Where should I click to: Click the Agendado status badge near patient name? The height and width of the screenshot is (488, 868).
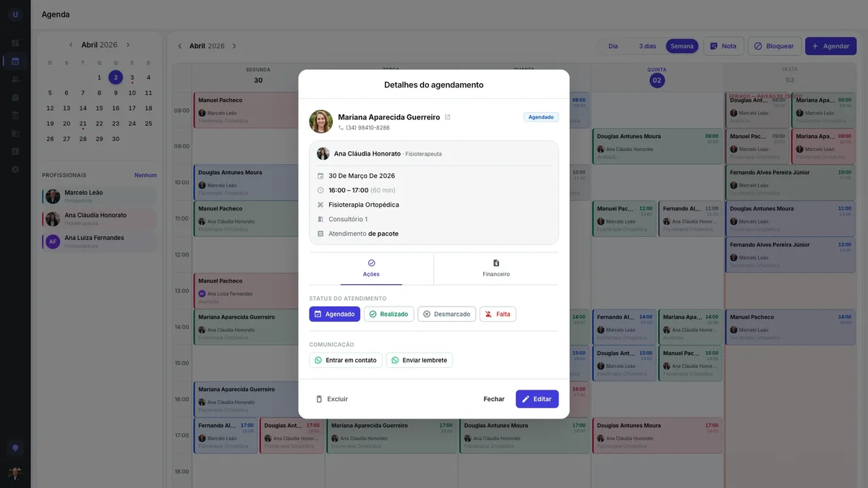pyautogui.click(x=541, y=117)
